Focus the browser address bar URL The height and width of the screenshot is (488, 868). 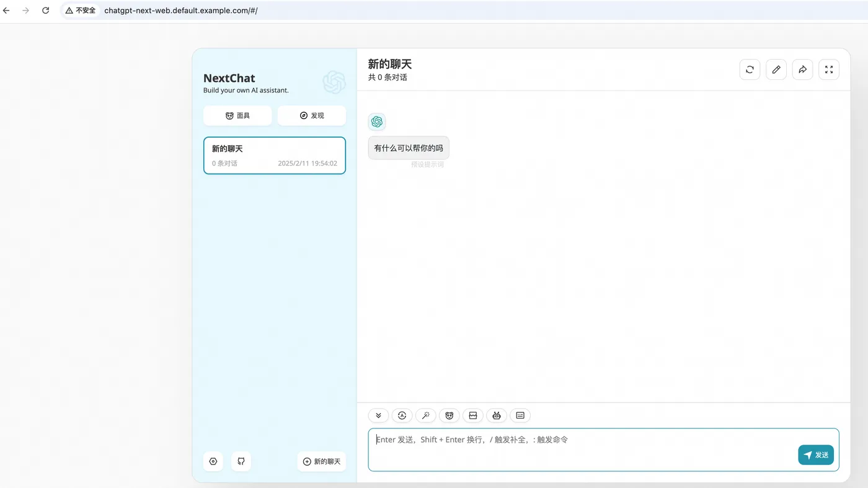(x=181, y=11)
